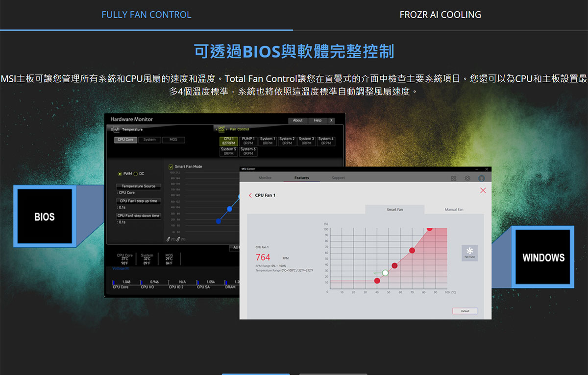Screen dimensions: 588x375
Task: Select the red fan curve point at 40°C
Action: 377,281
